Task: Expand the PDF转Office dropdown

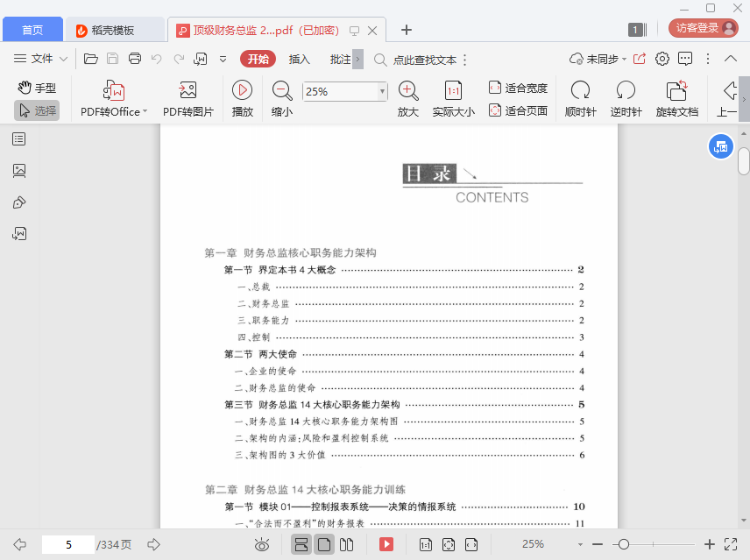Action: [x=145, y=112]
